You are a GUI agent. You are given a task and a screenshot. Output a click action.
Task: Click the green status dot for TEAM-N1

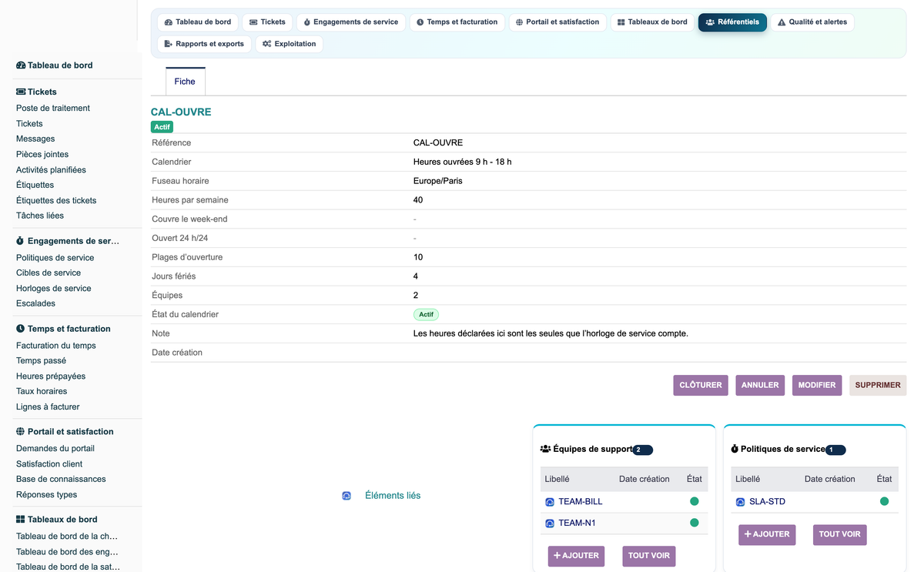[695, 523]
